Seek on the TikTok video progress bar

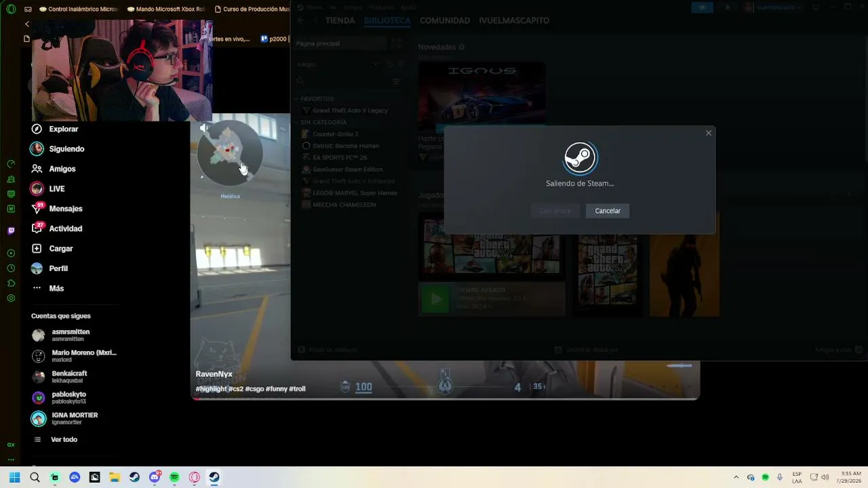click(x=446, y=399)
